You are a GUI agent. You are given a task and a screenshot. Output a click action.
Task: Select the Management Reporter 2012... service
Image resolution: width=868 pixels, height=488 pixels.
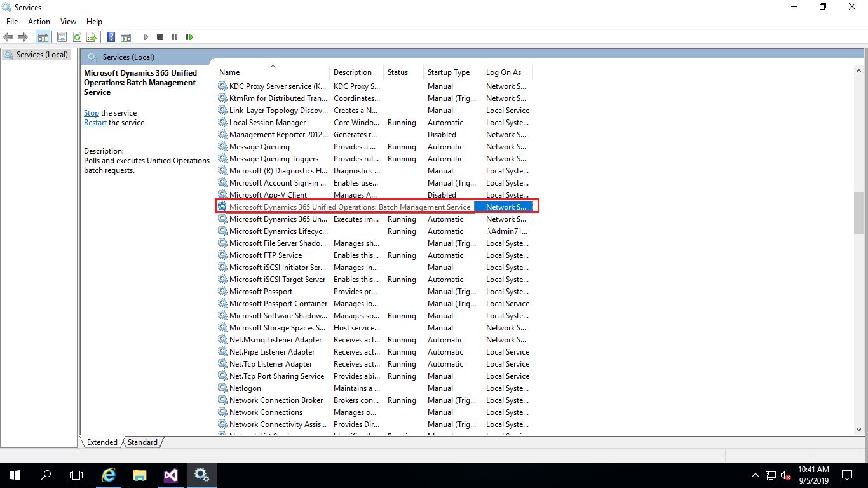point(278,135)
